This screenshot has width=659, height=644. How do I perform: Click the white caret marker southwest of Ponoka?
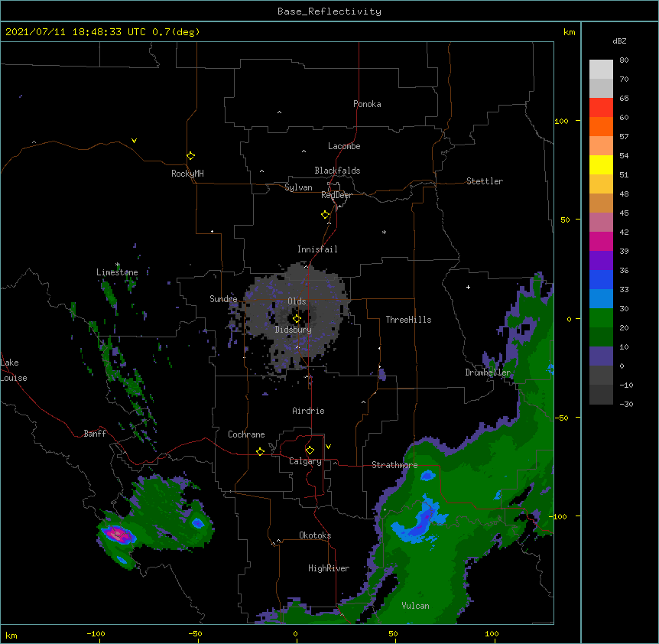coord(280,112)
